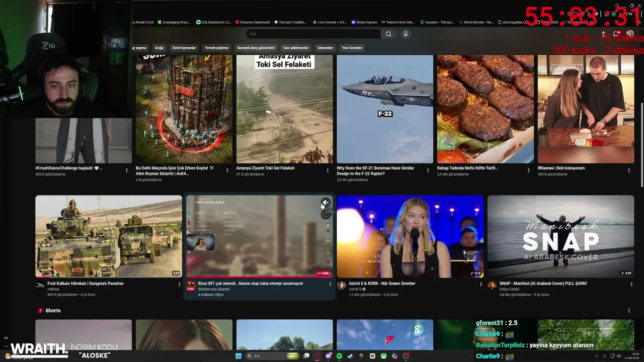Filter by Evcil hayvanlar chip
Screen dimensions: 644x362
tap(184, 48)
